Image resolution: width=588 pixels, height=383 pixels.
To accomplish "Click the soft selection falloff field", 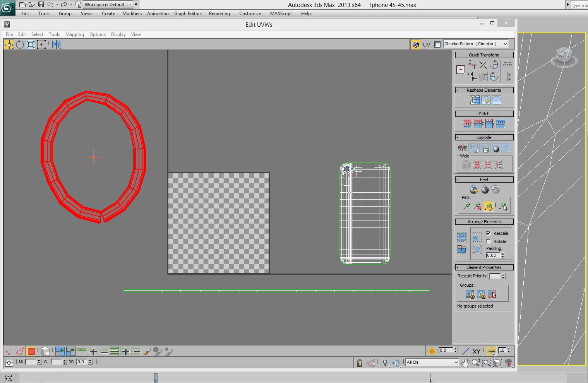I will point(446,351).
